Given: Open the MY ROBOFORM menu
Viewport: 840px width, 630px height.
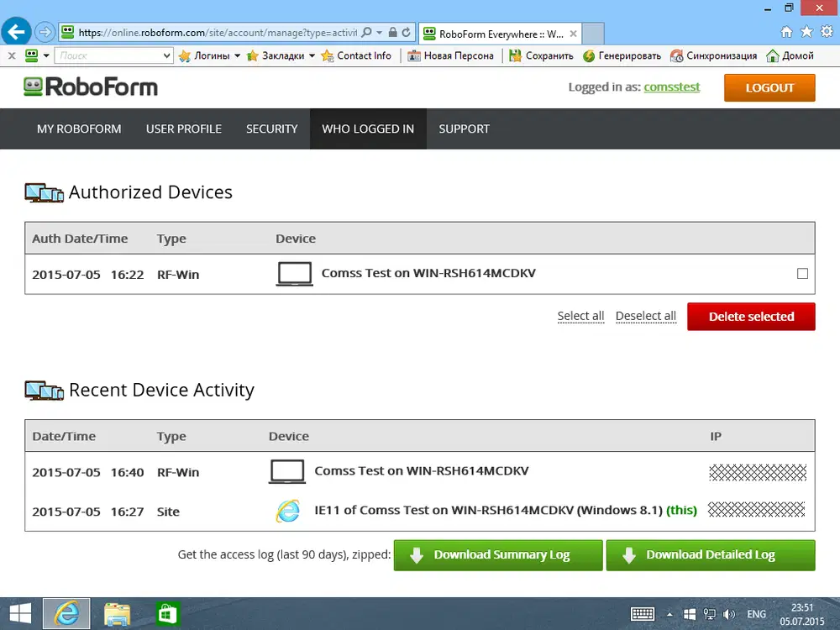Looking at the screenshot, I should [x=79, y=129].
